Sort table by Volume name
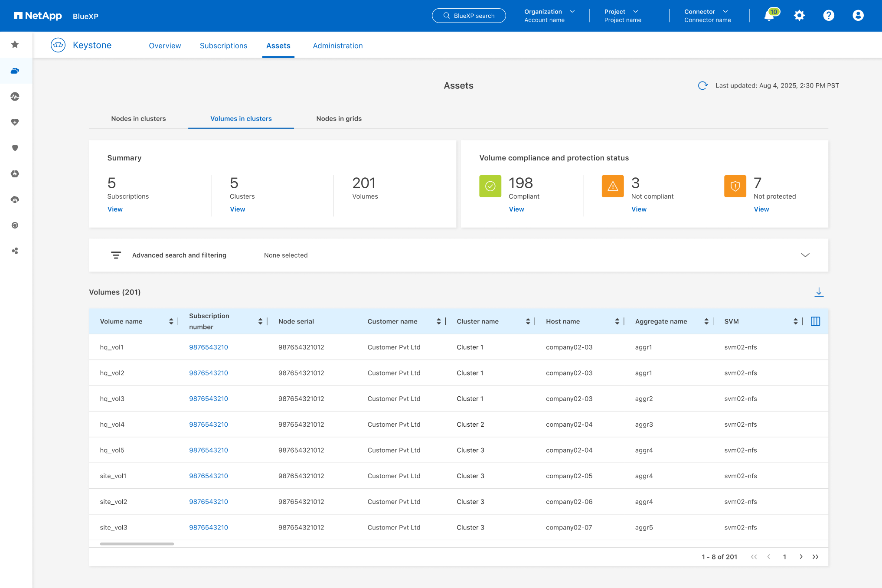 pyautogui.click(x=171, y=321)
